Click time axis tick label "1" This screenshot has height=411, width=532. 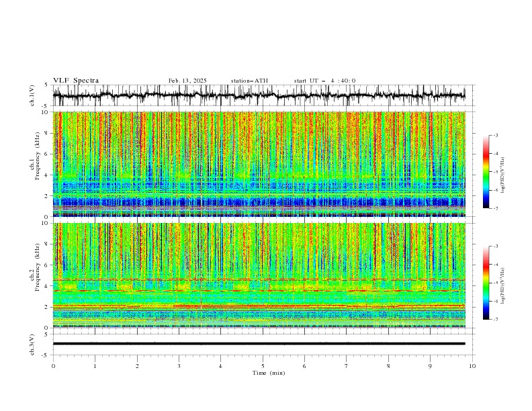(95, 366)
